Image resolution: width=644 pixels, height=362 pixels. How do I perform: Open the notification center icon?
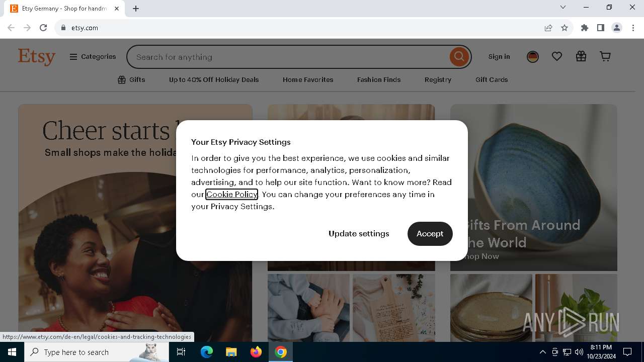click(x=627, y=352)
